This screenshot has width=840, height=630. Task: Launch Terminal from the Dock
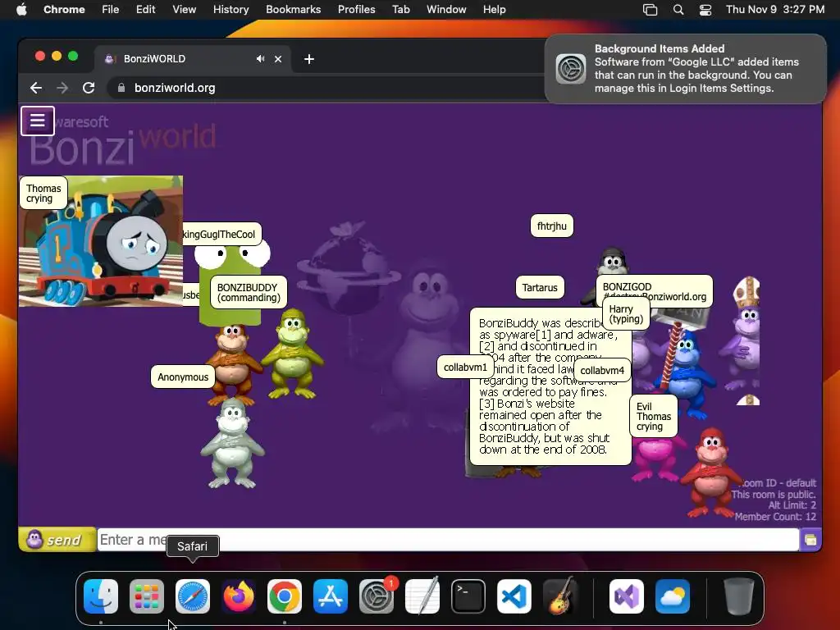[x=468, y=596]
